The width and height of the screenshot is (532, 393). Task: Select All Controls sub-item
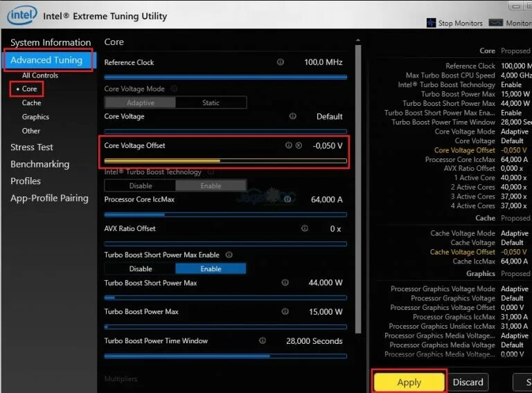click(40, 75)
